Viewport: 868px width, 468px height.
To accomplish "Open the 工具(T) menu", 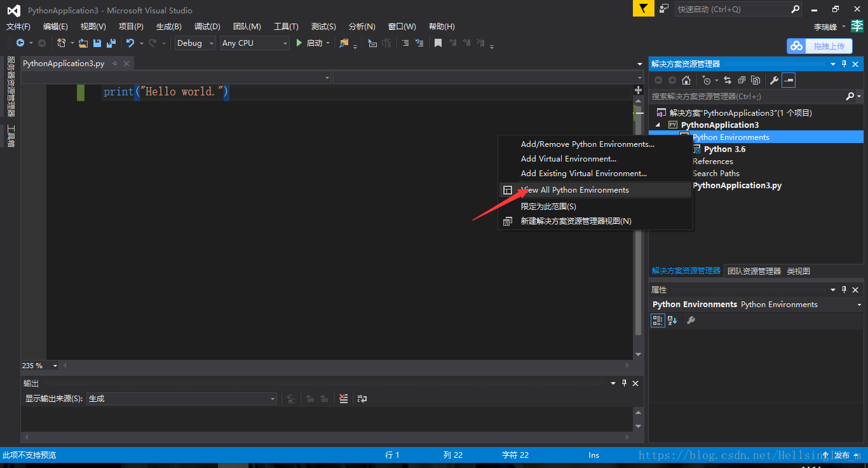I will point(286,27).
